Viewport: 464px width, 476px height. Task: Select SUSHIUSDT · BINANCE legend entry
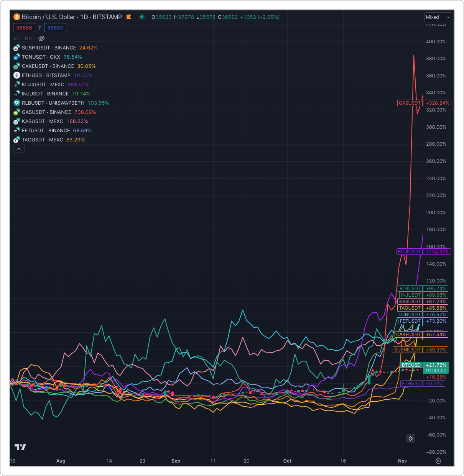pos(49,48)
